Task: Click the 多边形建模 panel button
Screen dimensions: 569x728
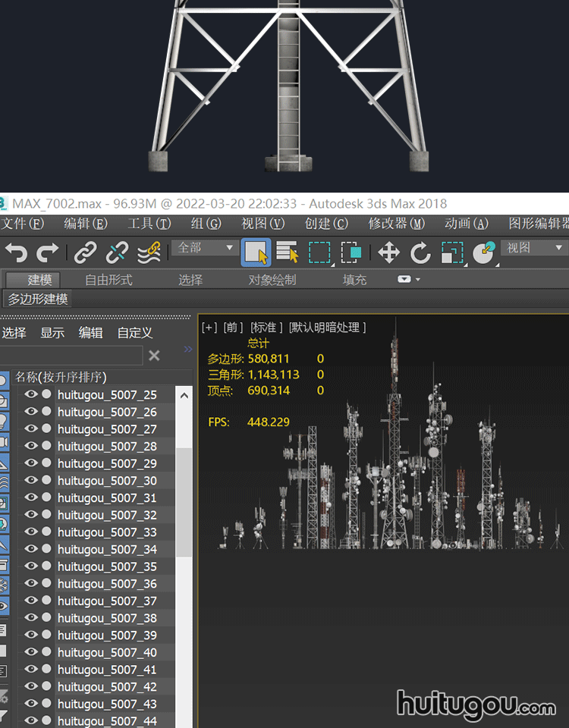Action: pos(38,299)
